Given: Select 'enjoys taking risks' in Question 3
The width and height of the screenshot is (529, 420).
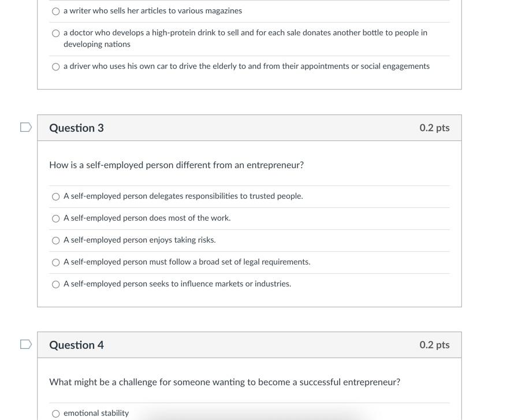Looking at the screenshot, I should tap(55, 240).
